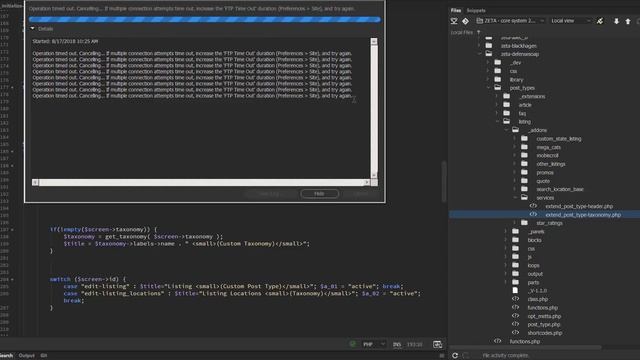The height and width of the screenshot is (360, 640).
Task: Click the code icon of extend_post_type-header.php
Action: click(x=533, y=206)
